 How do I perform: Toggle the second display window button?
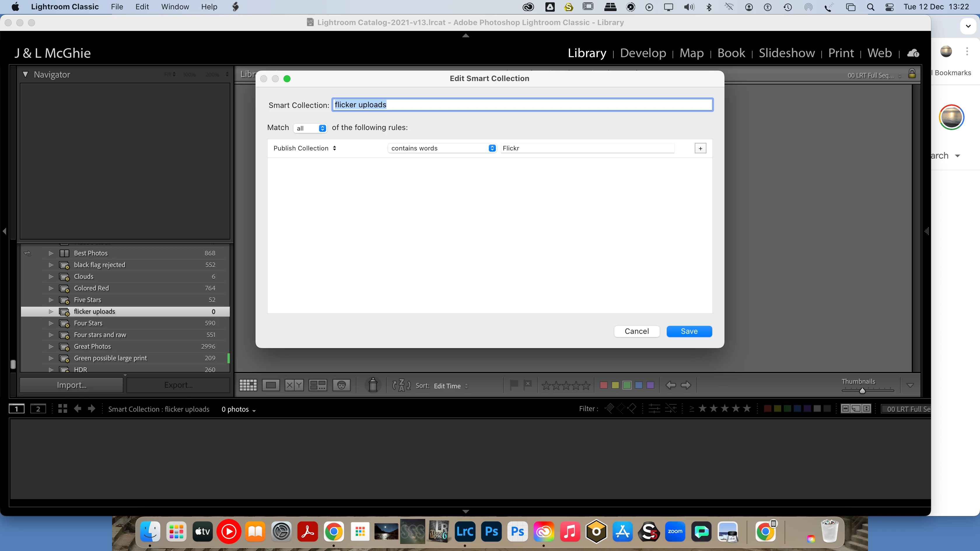click(x=38, y=409)
